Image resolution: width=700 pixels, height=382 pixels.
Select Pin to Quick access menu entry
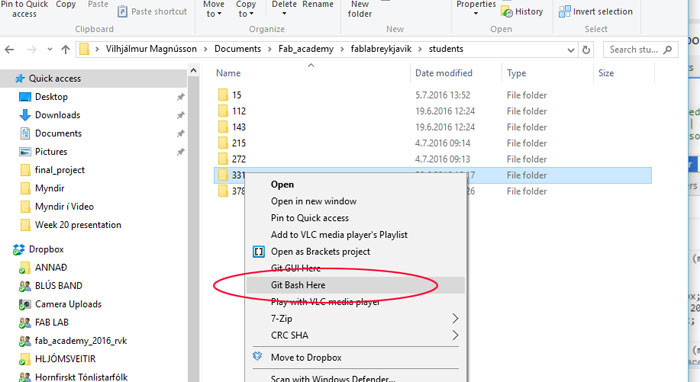(x=310, y=218)
